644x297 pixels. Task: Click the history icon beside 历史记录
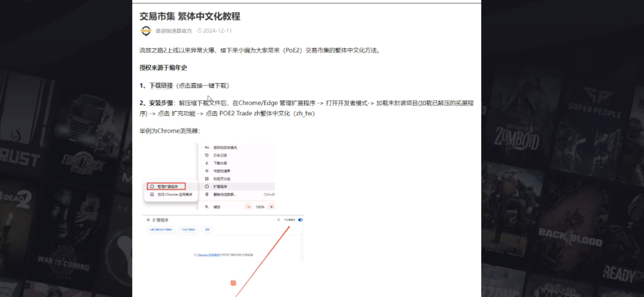pos(207,155)
